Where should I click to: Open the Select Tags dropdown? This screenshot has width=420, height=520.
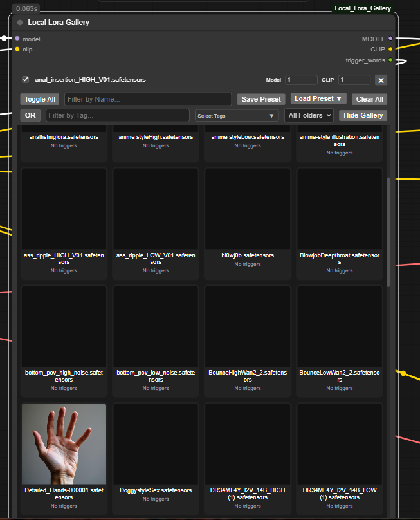coord(237,116)
